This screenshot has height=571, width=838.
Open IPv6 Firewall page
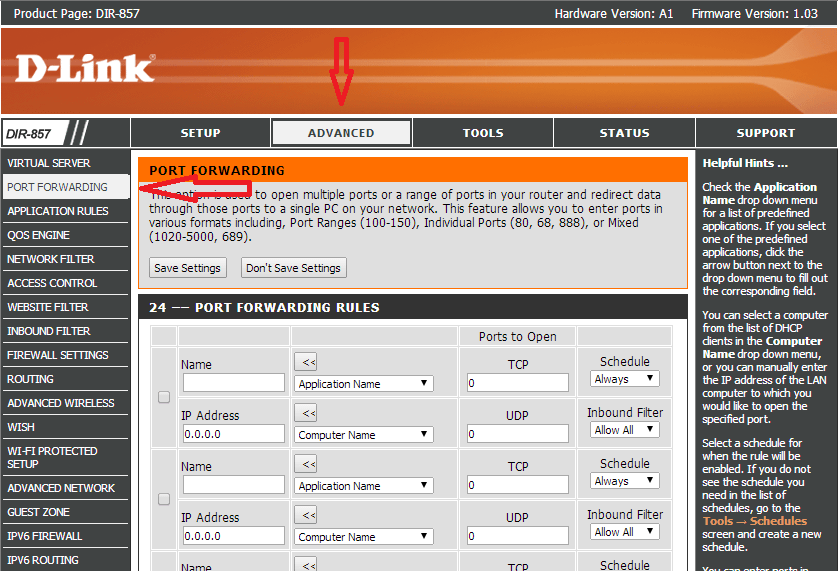pos(65,536)
